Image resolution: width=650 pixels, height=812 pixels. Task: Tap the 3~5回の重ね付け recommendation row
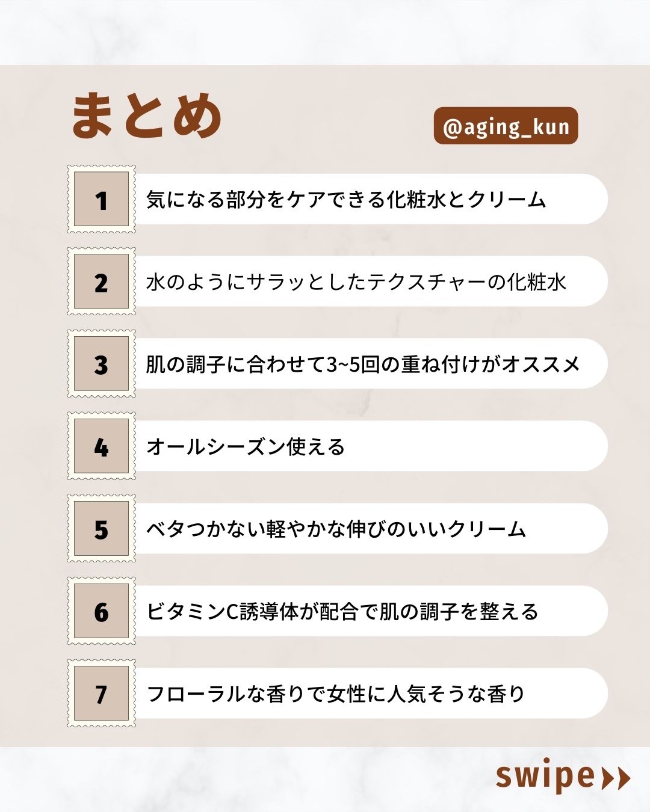[362, 364]
